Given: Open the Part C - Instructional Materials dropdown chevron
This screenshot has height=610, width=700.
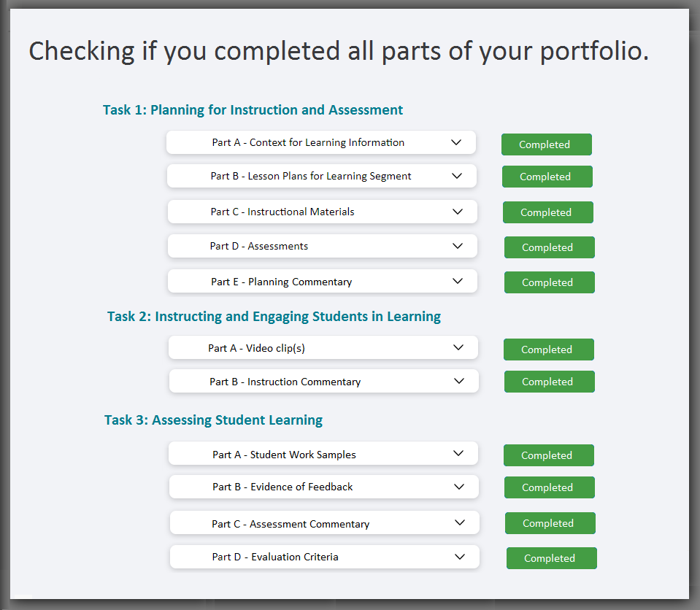Looking at the screenshot, I should 458,212.
